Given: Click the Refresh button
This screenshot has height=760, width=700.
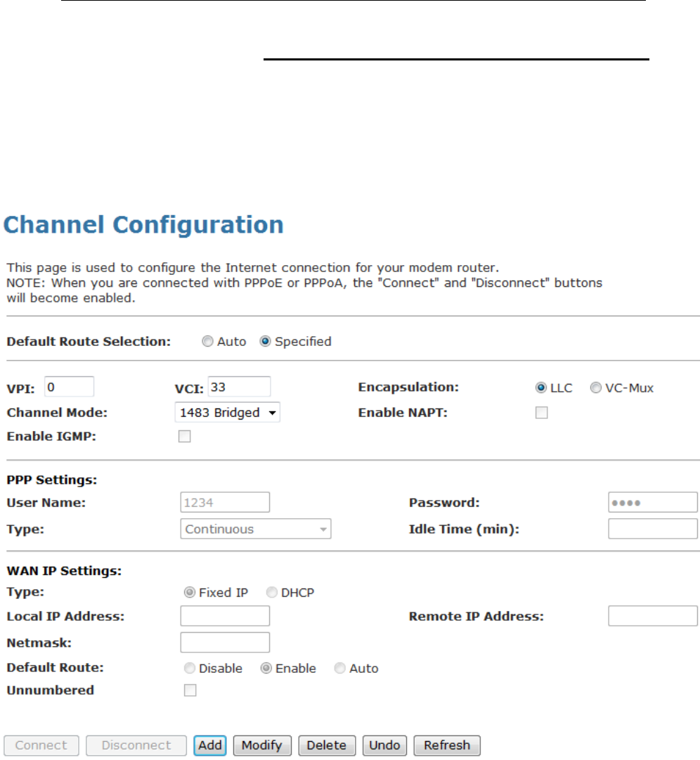Looking at the screenshot, I should [447, 745].
